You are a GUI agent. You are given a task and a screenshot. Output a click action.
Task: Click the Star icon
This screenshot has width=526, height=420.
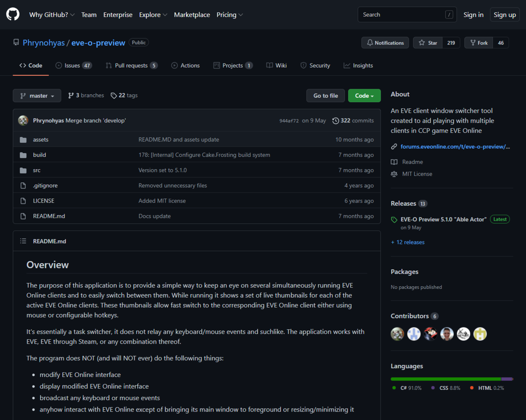[x=422, y=43]
